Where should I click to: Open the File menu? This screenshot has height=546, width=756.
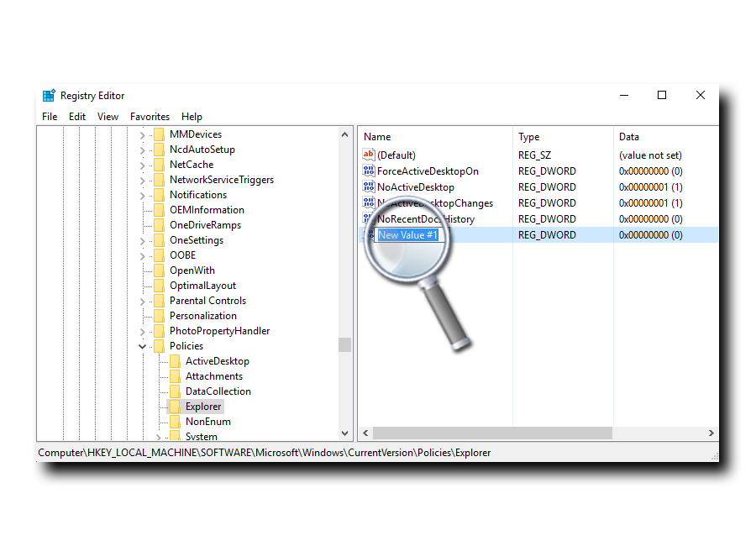(50, 117)
